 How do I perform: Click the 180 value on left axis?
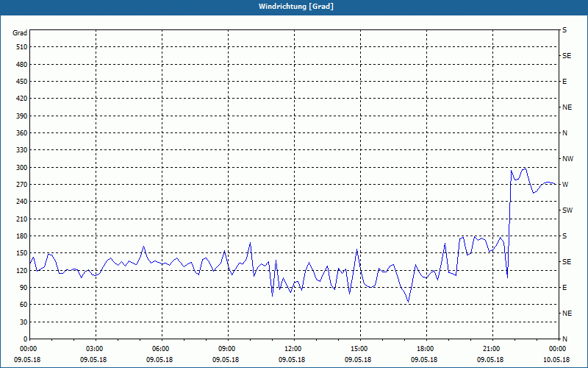coord(21,236)
